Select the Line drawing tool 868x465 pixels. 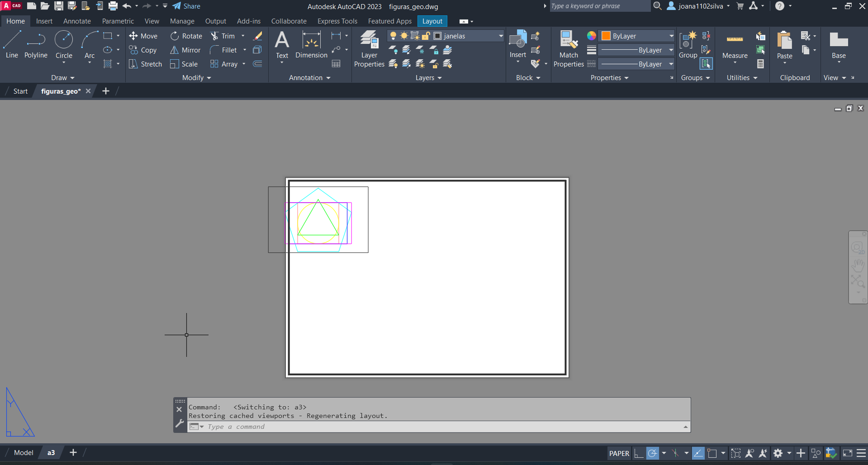coord(12,44)
